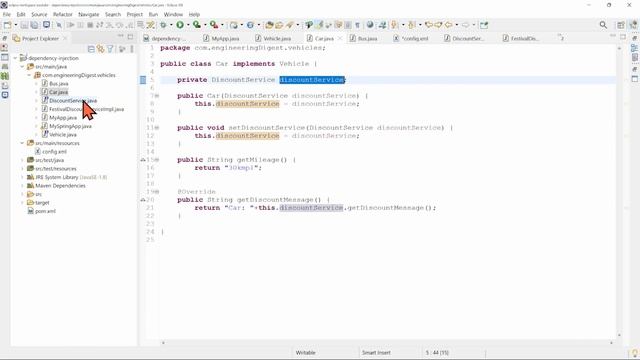640x360 pixels.
Task: Open the Back history dropdown arrow
Action: pos(457,25)
